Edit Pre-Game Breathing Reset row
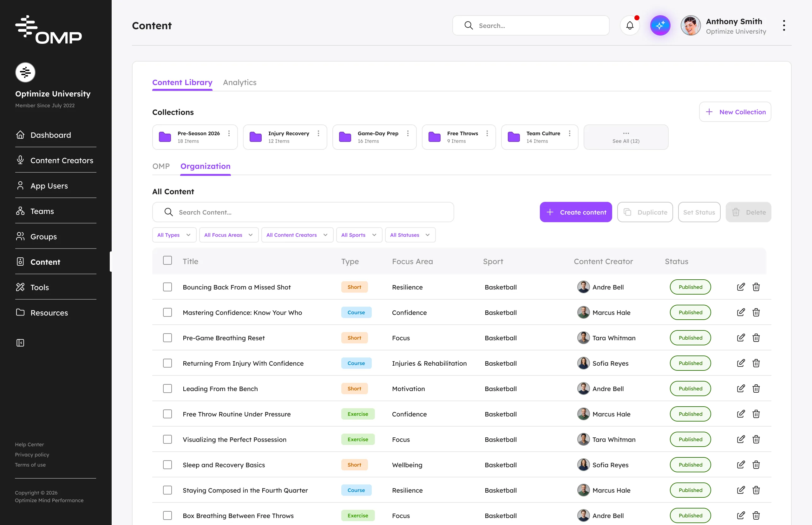812x525 pixels. tap(740, 338)
